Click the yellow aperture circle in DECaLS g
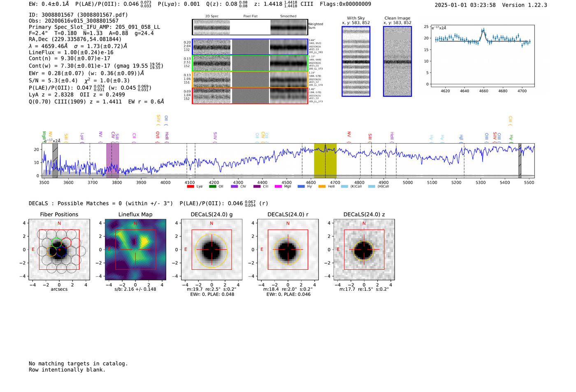576x392 pixels. tap(211, 251)
